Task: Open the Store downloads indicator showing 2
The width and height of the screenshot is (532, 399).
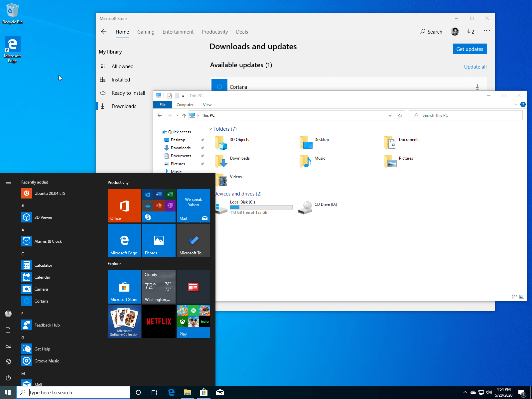Action: [470, 32]
